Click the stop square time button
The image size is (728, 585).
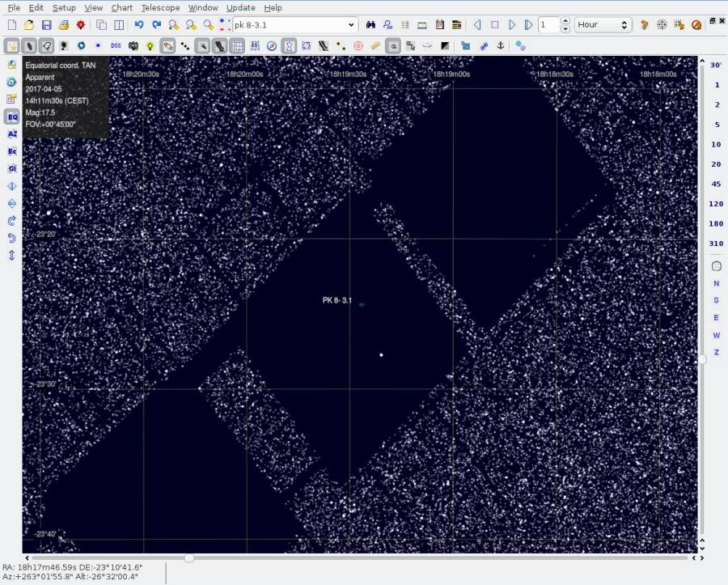[x=494, y=25]
